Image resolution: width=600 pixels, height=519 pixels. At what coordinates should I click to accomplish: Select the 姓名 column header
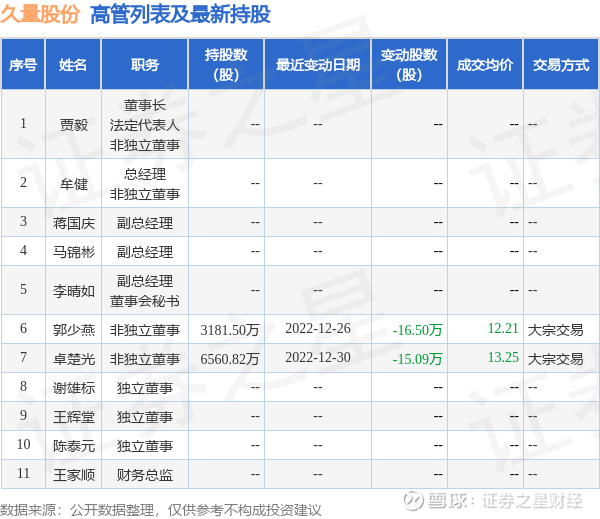pyautogui.click(x=73, y=64)
